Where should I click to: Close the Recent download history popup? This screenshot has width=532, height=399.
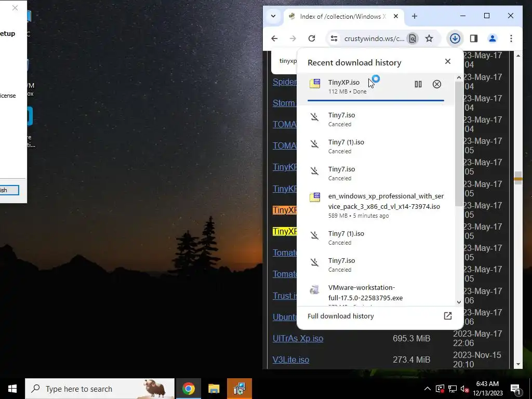tap(447, 61)
